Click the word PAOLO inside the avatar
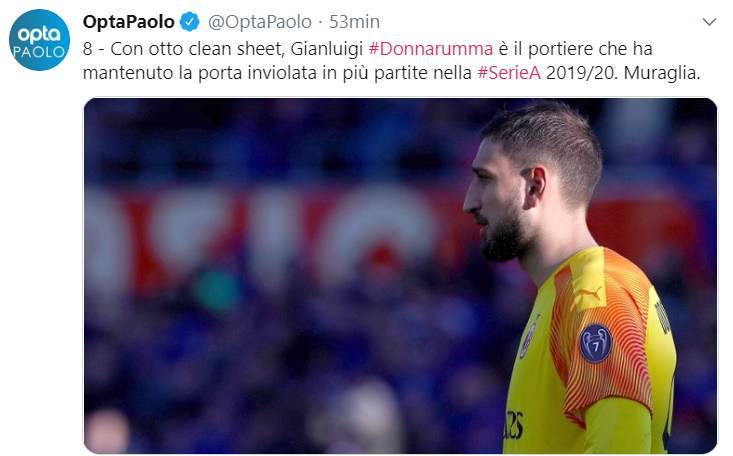Viewport: 733px width, 456px height. (39, 52)
